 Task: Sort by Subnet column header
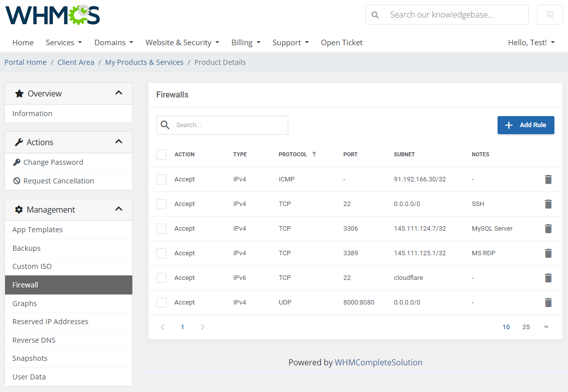[404, 154]
